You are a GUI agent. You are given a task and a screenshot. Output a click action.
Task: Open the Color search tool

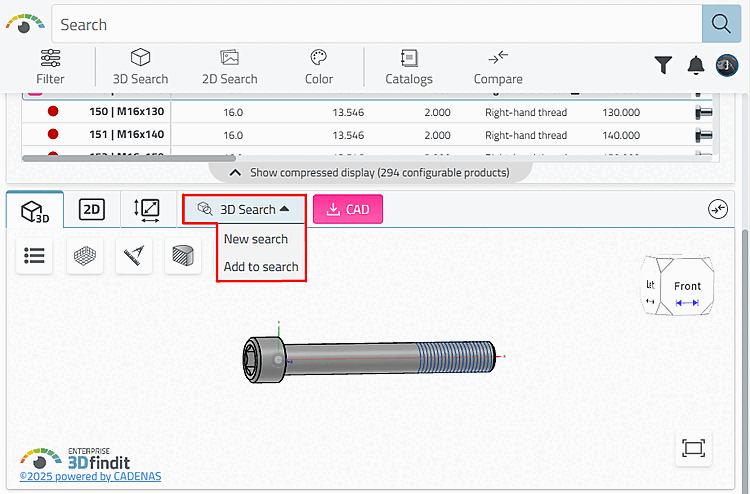tap(319, 67)
